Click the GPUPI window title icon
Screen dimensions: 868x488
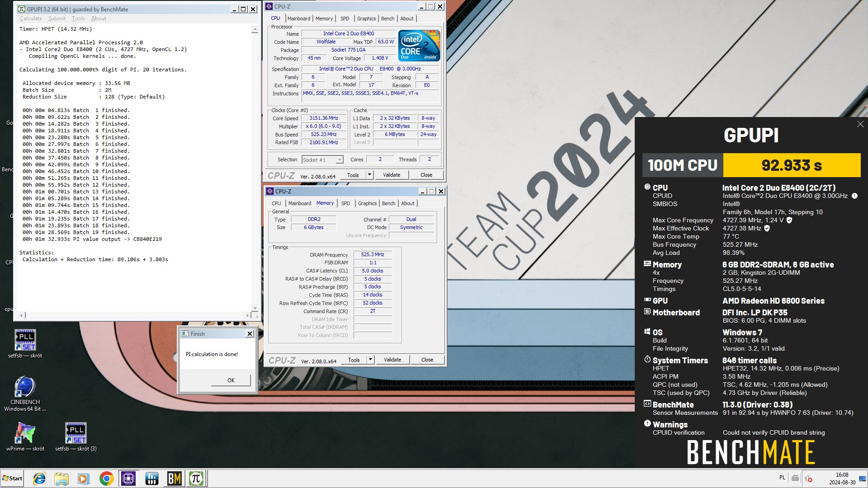(22, 9)
